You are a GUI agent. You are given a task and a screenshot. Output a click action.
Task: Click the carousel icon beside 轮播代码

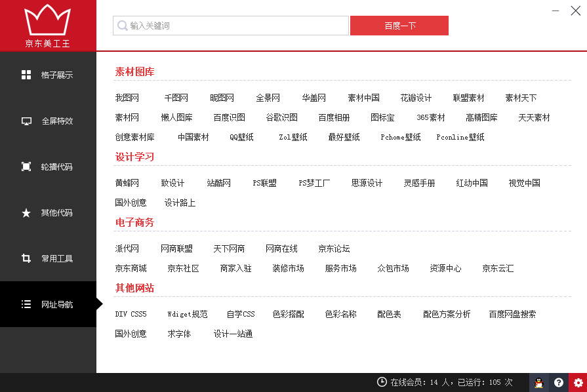coord(26,167)
